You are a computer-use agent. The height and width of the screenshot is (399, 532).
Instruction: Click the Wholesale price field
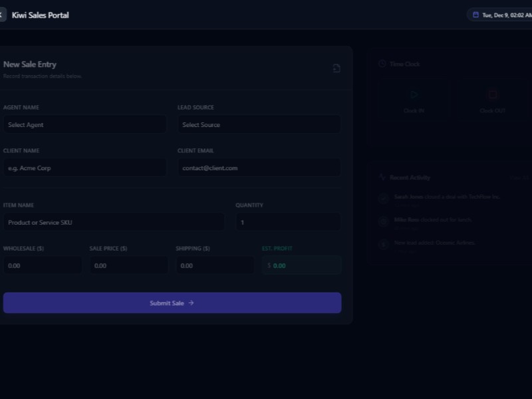click(43, 265)
